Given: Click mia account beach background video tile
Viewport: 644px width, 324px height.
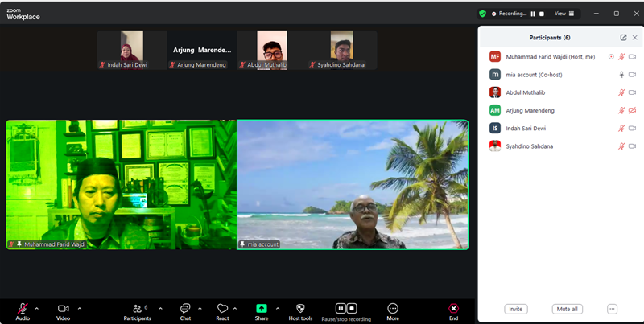Looking at the screenshot, I should [353, 185].
